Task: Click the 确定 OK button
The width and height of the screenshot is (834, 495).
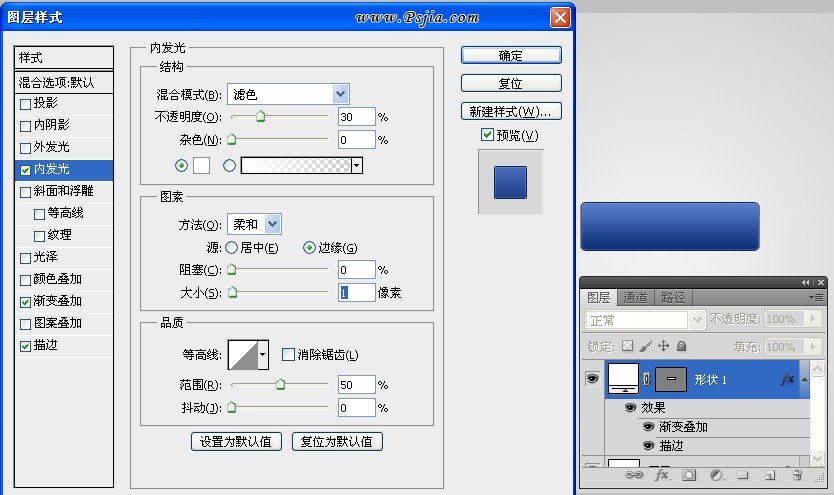Action: tap(511, 56)
